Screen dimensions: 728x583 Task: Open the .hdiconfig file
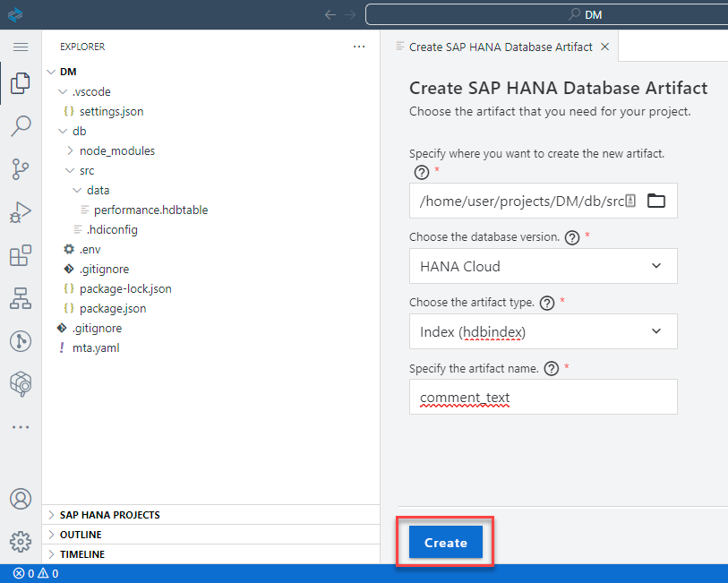pos(112,230)
